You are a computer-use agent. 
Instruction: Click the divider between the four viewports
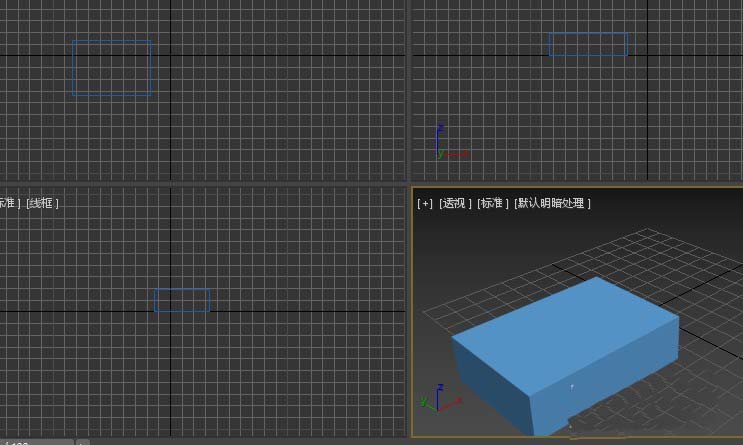pos(408,184)
